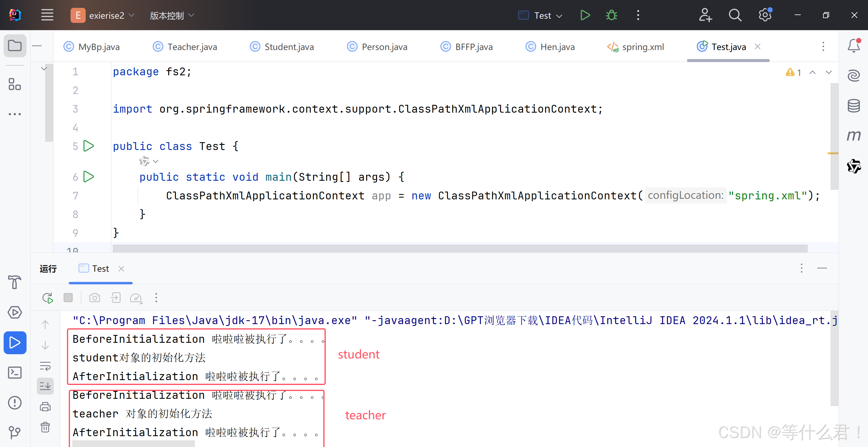Run main method from the line 6 gutter icon
The image size is (868, 447).
point(89,177)
